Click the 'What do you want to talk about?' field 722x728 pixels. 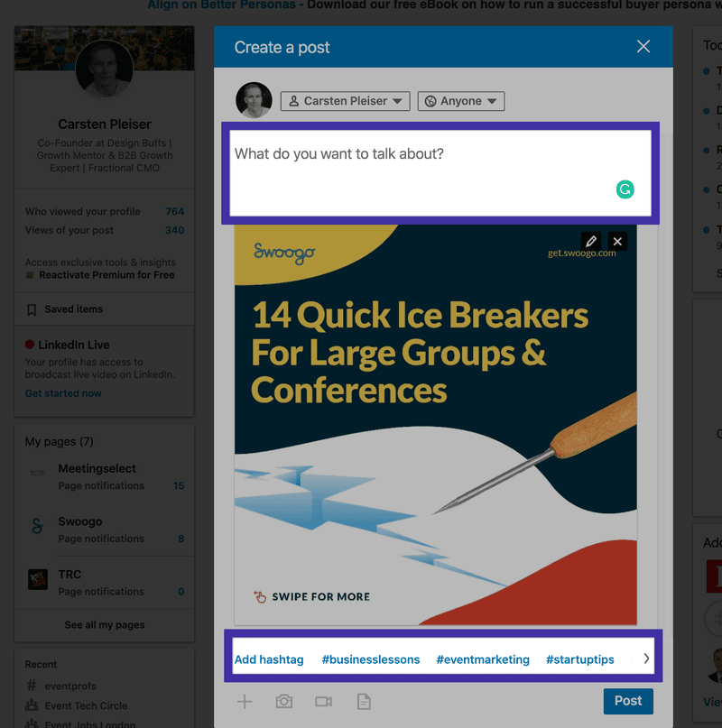[440, 172]
